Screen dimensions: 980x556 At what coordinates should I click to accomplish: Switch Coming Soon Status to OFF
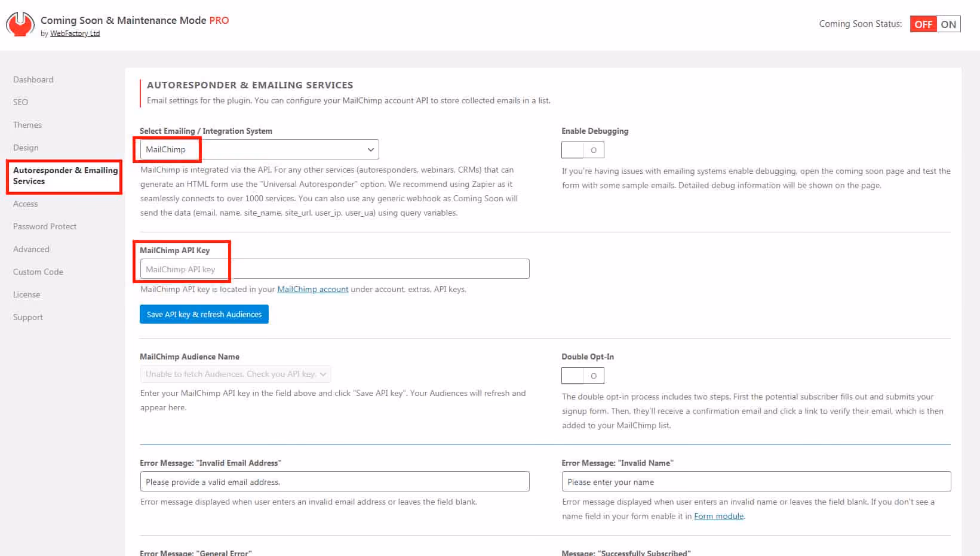tap(923, 24)
